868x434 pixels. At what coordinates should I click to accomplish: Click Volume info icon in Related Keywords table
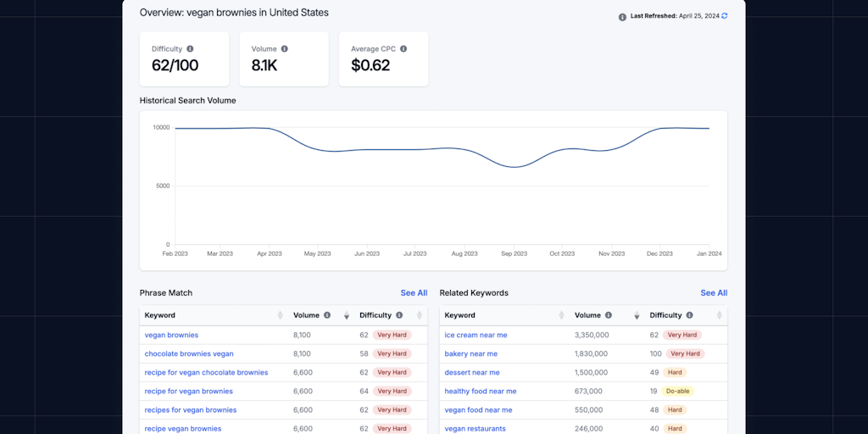click(609, 315)
